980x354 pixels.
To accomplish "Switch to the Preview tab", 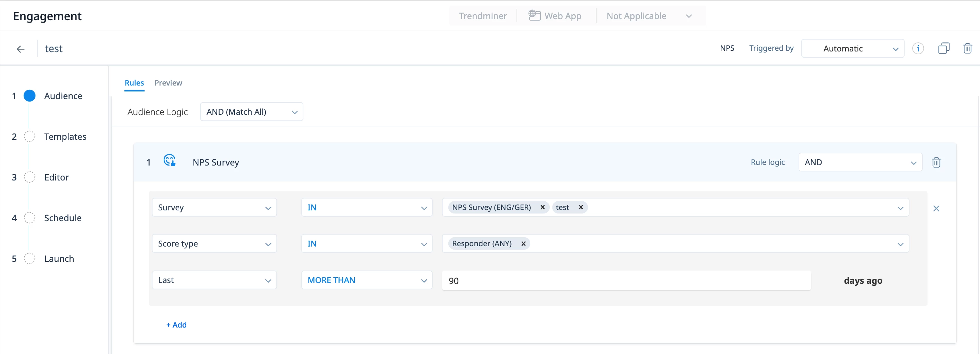I will [x=168, y=83].
